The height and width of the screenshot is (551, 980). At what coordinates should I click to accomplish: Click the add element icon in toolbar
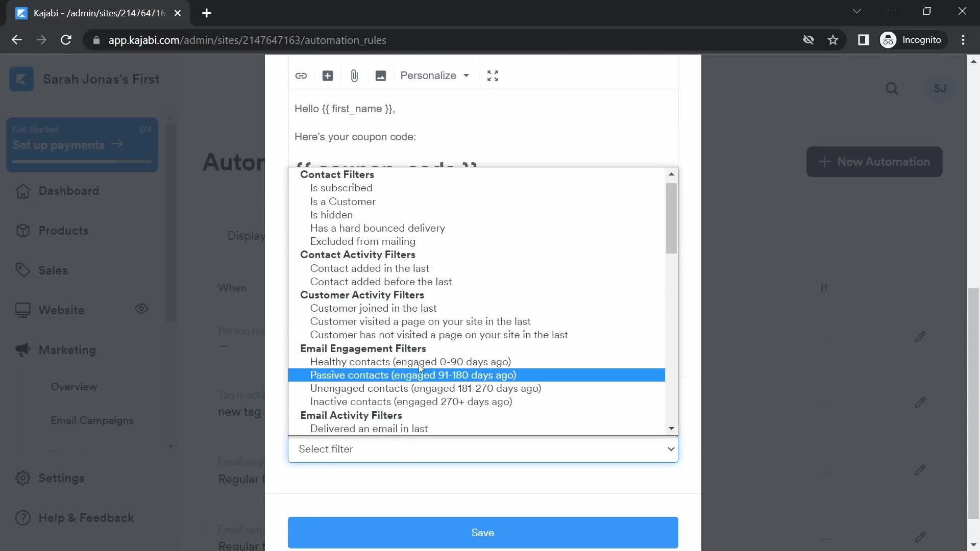[329, 76]
